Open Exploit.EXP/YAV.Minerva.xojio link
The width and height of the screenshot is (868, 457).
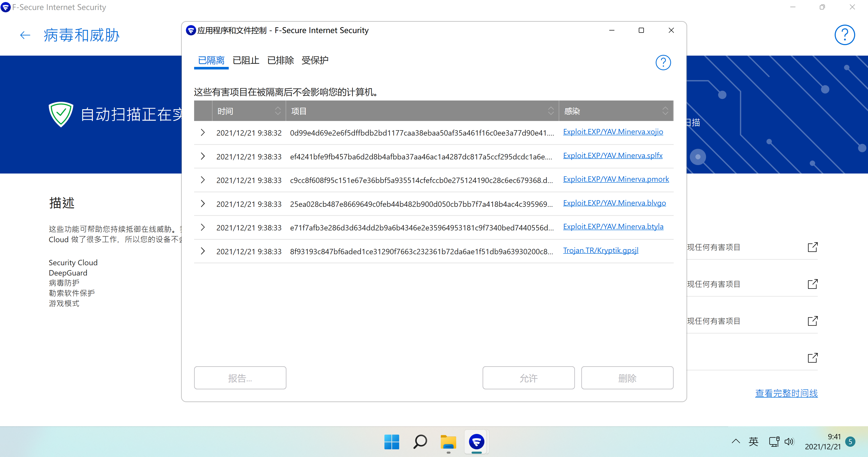(x=613, y=132)
